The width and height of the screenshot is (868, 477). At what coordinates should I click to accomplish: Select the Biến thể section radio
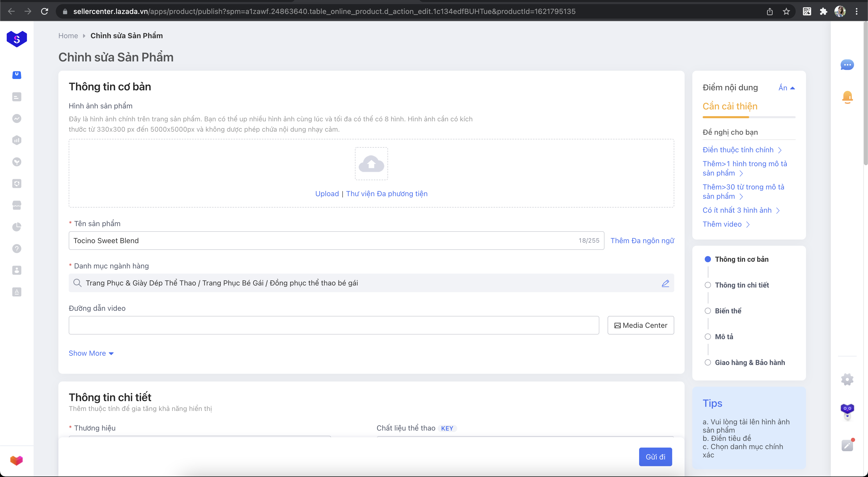coord(708,311)
